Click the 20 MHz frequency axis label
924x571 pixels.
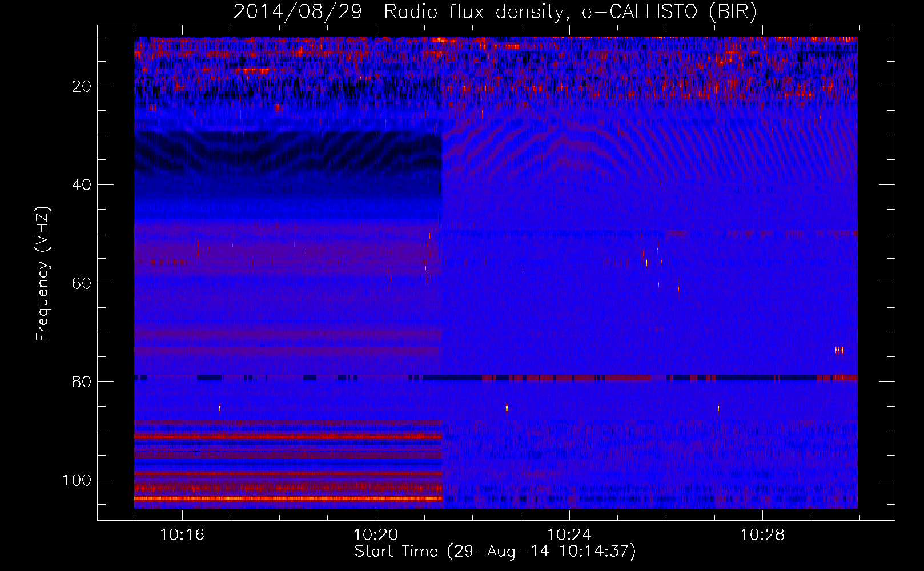pyautogui.click(x=82, y=86)
